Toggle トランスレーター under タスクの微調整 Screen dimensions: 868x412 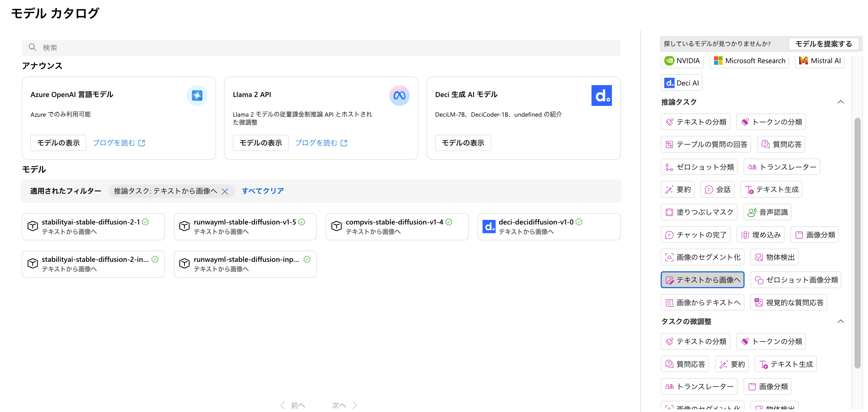tap(699, 387)
